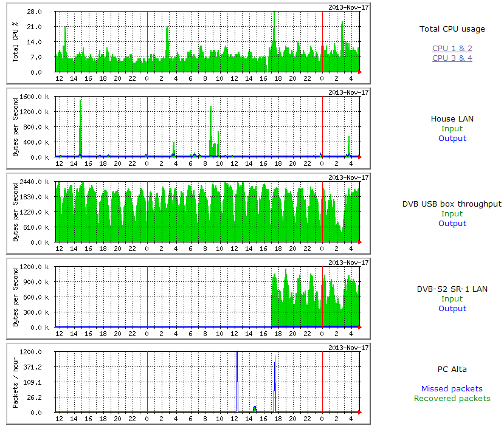Open the CPU 1 & 2 link
Screen dimensions: 504x426
coord(452,48)
